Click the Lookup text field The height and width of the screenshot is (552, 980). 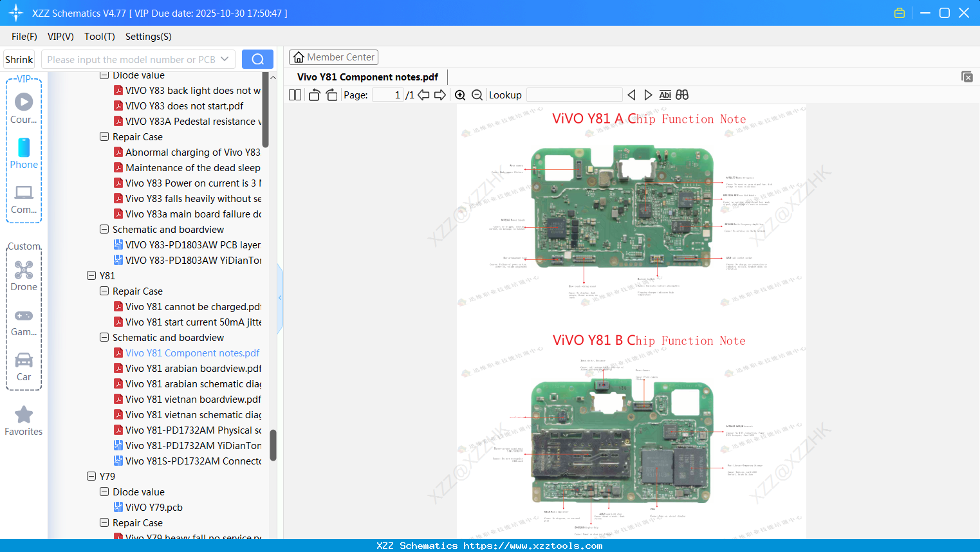575,95
